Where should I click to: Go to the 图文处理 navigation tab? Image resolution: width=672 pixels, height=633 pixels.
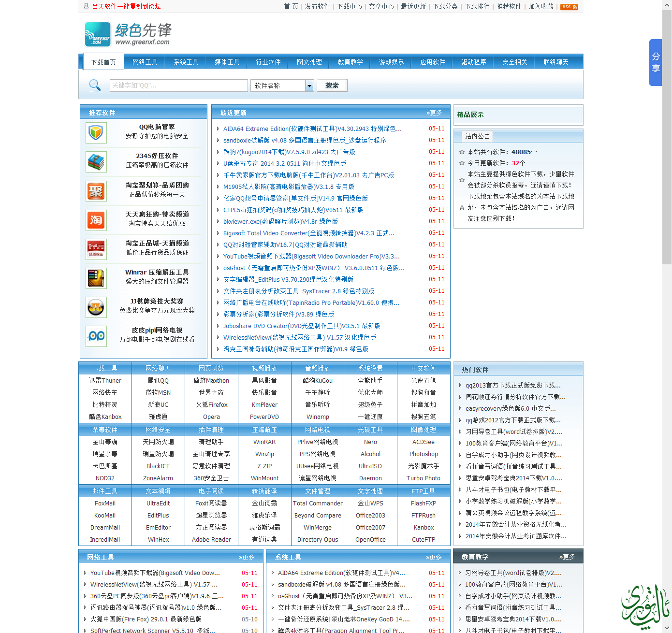coord(309,62)
